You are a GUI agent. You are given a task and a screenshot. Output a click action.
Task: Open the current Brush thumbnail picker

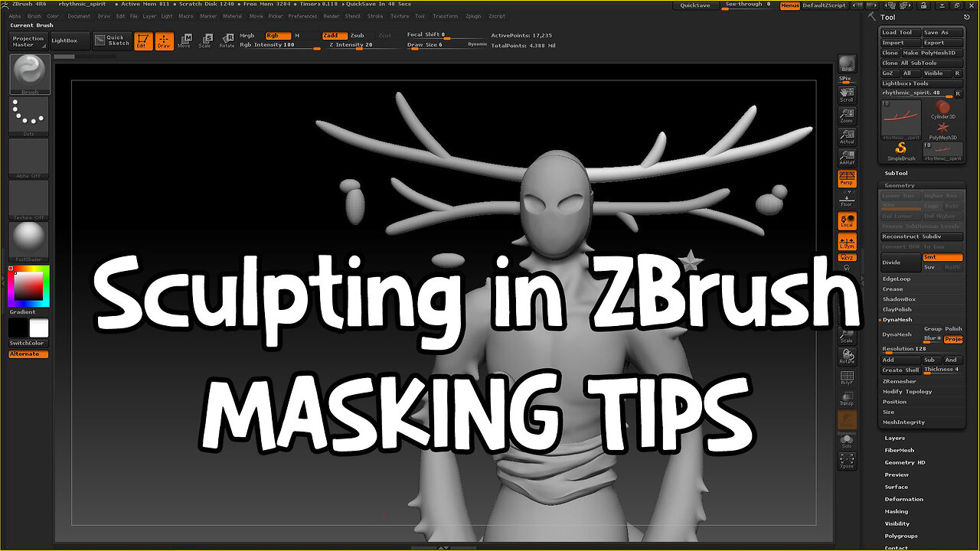click(x=29, y=74)
